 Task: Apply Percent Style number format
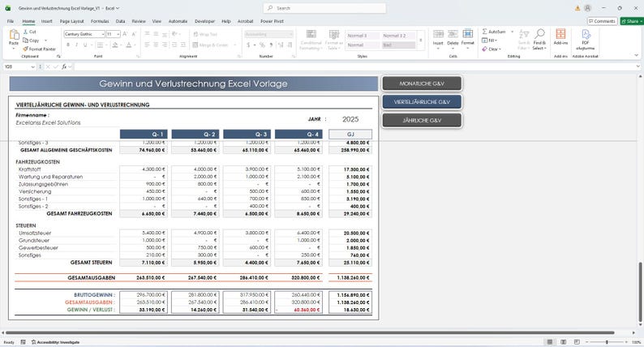(x=262, y=45)
